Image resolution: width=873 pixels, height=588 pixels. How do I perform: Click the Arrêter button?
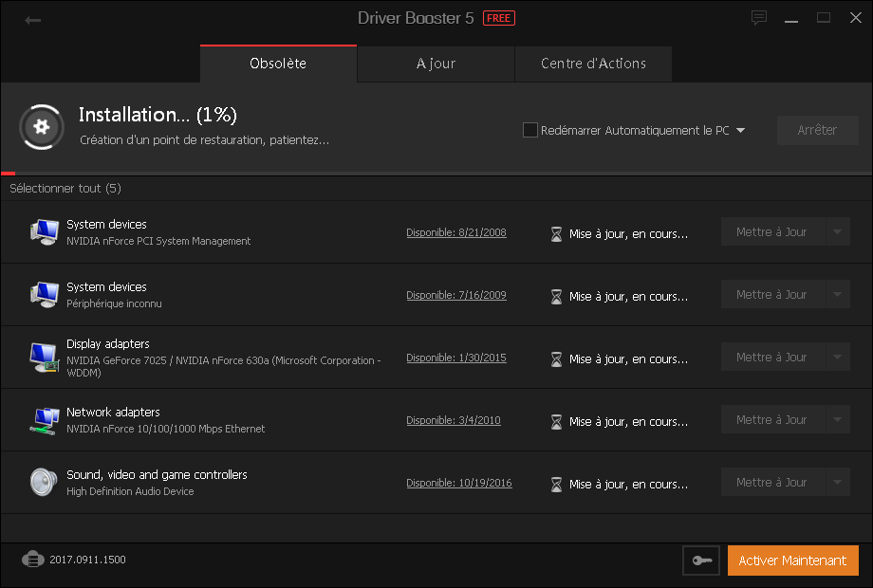coord(817,130)
